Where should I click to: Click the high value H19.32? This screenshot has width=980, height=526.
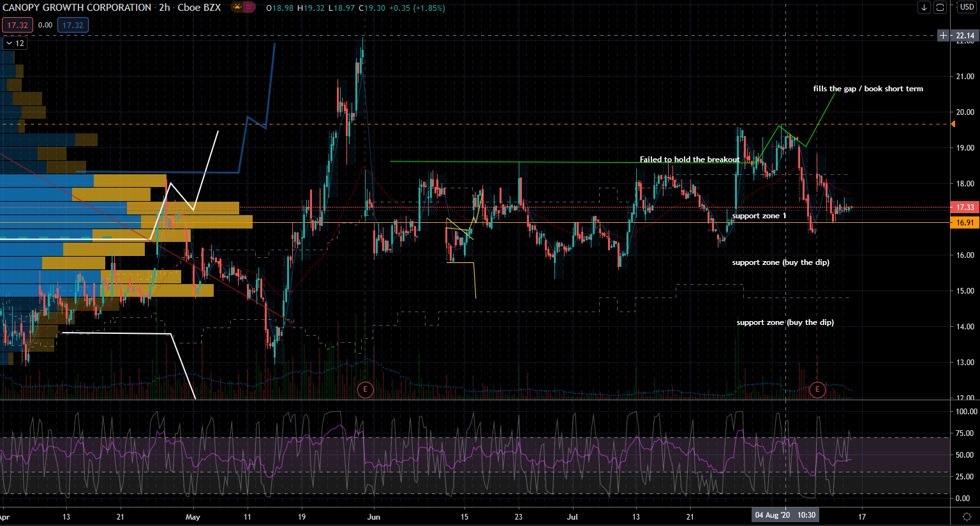coord(311,8)
